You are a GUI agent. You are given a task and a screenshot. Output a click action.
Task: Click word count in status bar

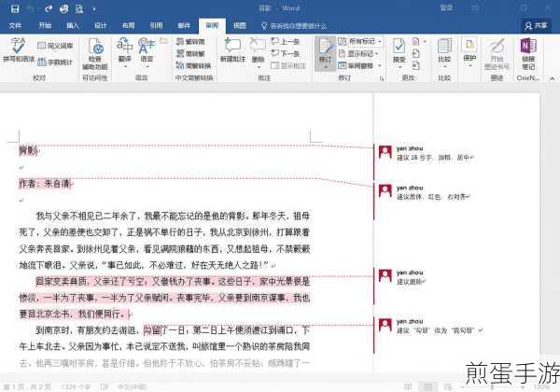(76, 386)
